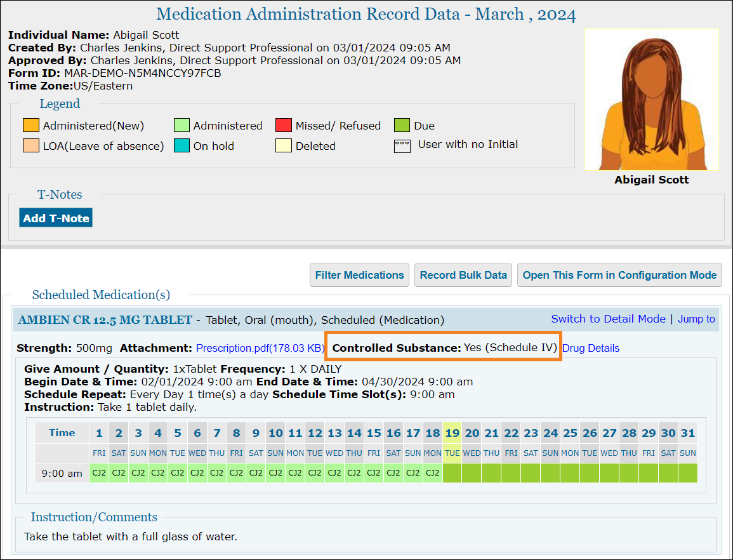Click the CJ2 cell for day 10
This screenshot has height=560, width=733.
point(275,473)
